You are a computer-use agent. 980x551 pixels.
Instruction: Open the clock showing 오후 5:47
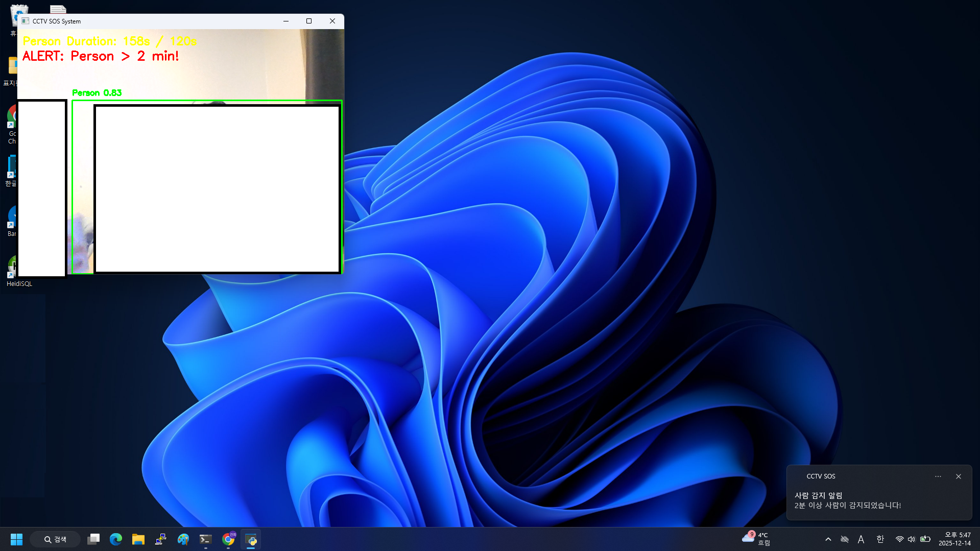coord(954,539)
